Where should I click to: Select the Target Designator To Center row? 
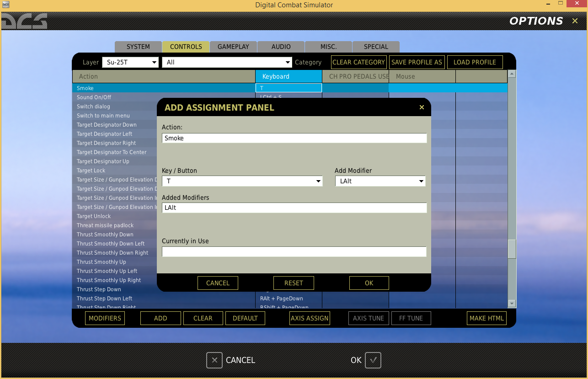(114, 152)
